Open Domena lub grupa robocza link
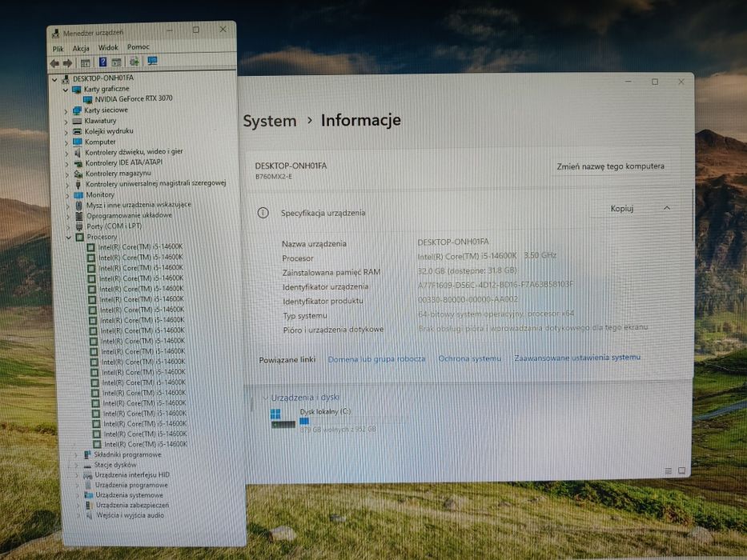 click(376, 359)
